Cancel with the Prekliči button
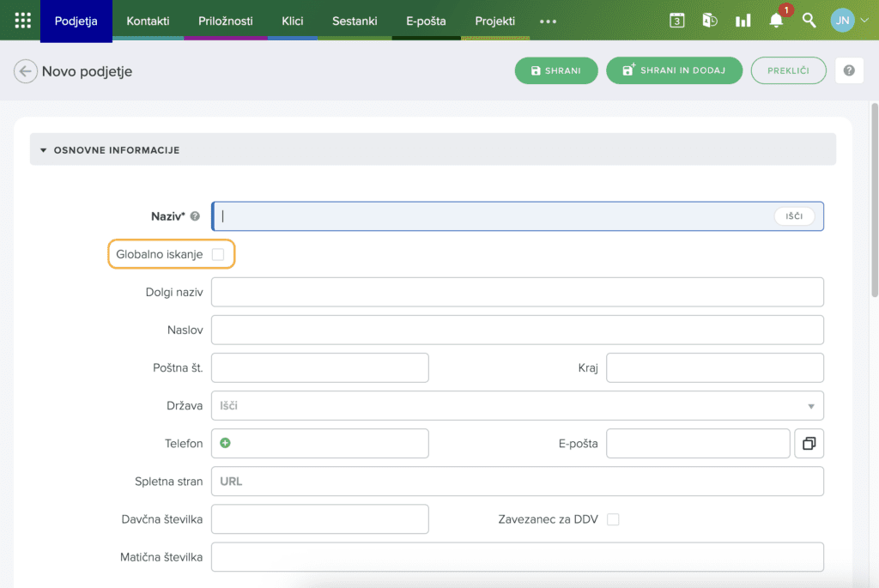879x588 pixels. (788, 71)
